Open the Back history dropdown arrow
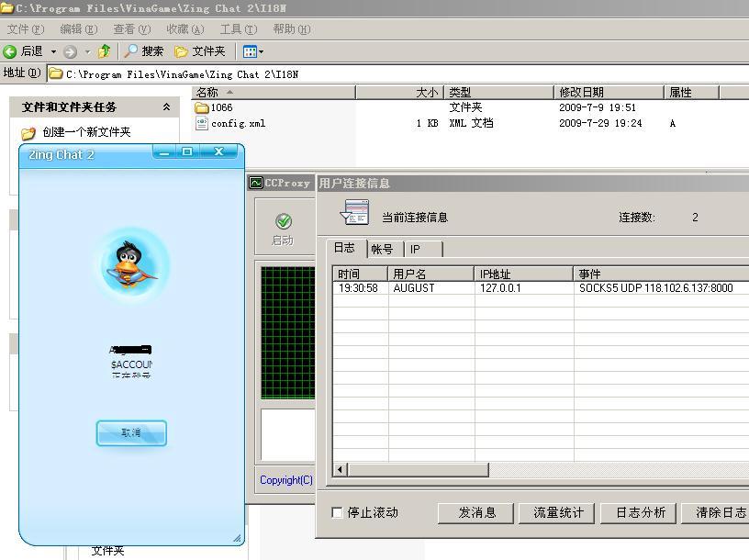The height and width of the screenshot is (560, 749). (53, 51)
